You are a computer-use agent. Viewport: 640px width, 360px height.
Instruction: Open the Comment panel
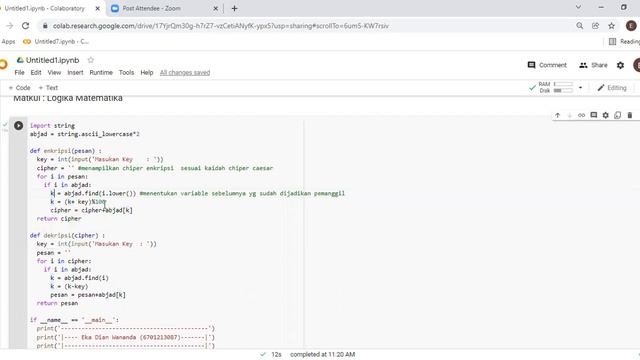(x=547, y=65)
